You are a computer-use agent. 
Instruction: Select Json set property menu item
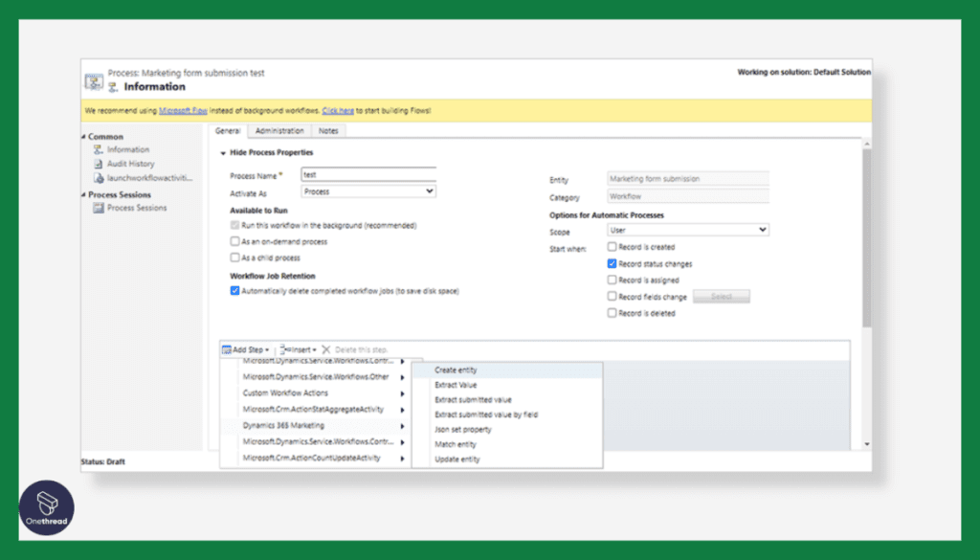[507, 430]
